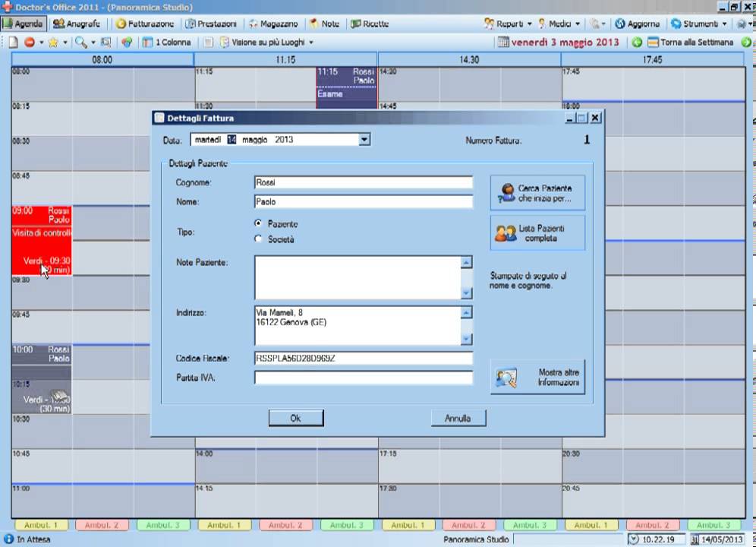Click the 11:15 column header
This screenshot has height=547, width=756.
pyautogui.click(x=285, y=60)
